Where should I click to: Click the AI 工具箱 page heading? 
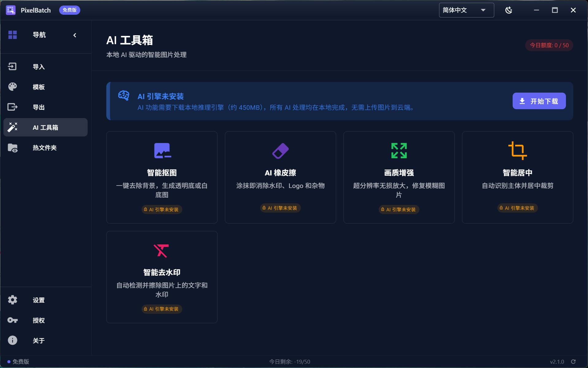pos(130,40)
